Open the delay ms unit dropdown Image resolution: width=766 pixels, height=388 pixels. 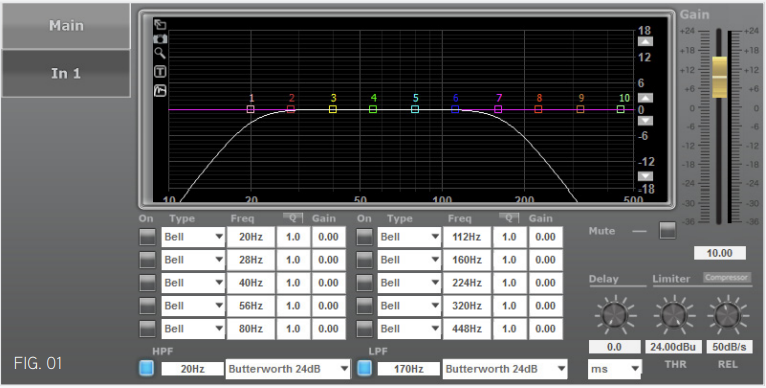[x=615, y=369]
